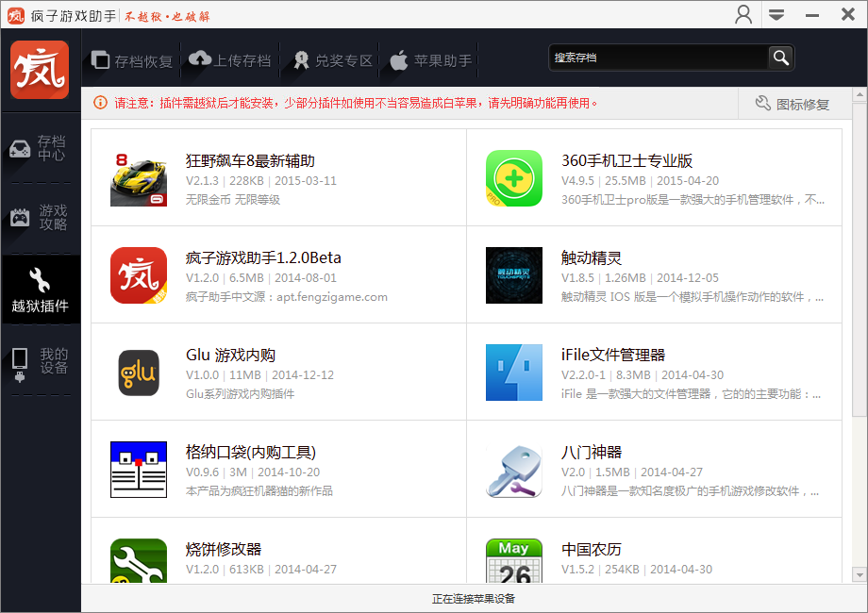
Task: Open 苹果助手 from the toolbar
Action: [x=430, y=61]
